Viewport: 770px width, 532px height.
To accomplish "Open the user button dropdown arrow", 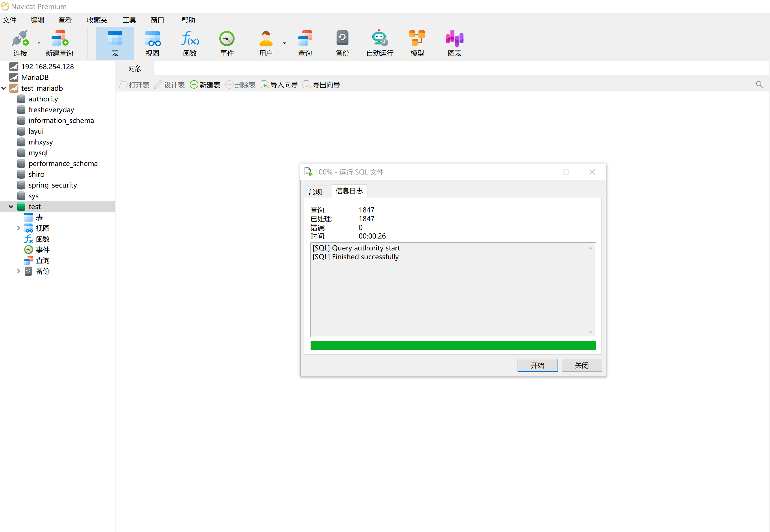I will tap(284, 43).
